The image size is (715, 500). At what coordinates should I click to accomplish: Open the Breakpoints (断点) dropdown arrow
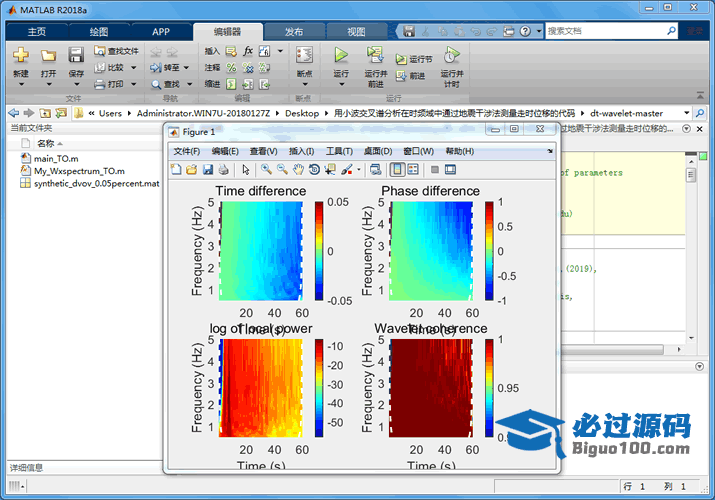(305, 84)
